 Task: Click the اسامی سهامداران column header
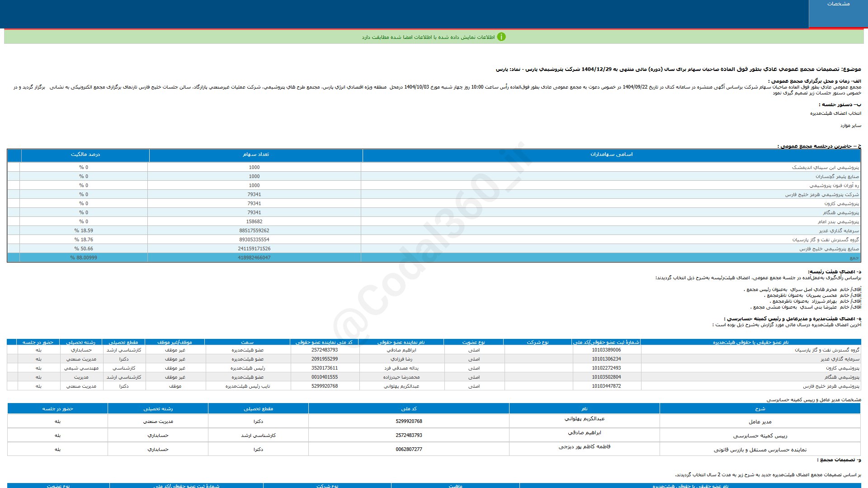coord(611,155)
